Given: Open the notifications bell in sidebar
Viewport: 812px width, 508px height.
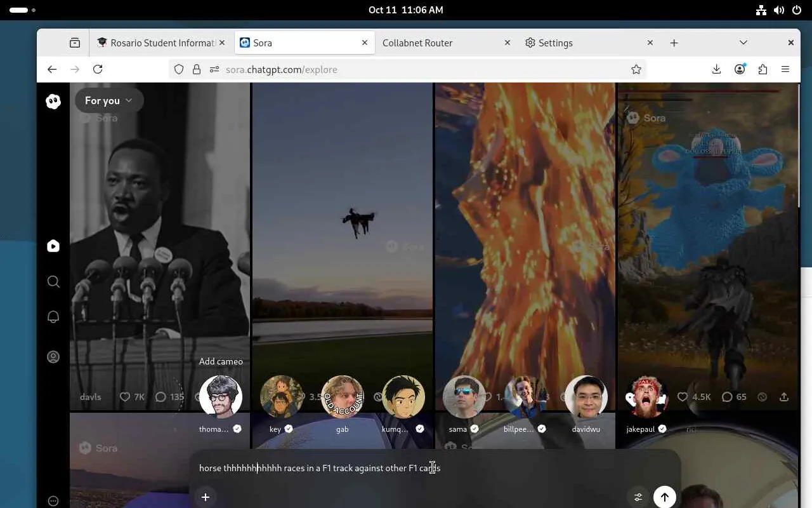Looking at the screenshot, I should click(53, 317).
